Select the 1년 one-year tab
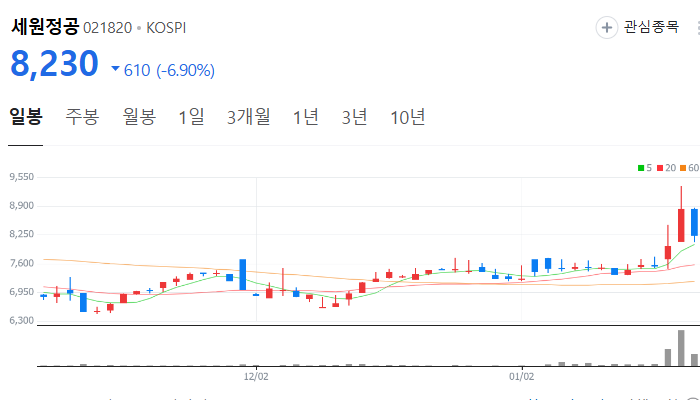Screen dimensions: 700x400 pyautogui.click(x=306, y=117)
